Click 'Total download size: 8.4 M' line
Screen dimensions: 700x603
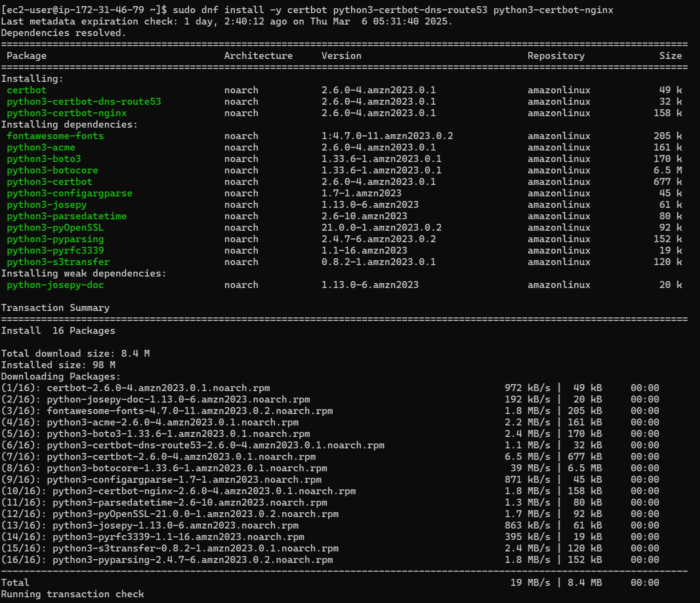(x=75, y=353)
